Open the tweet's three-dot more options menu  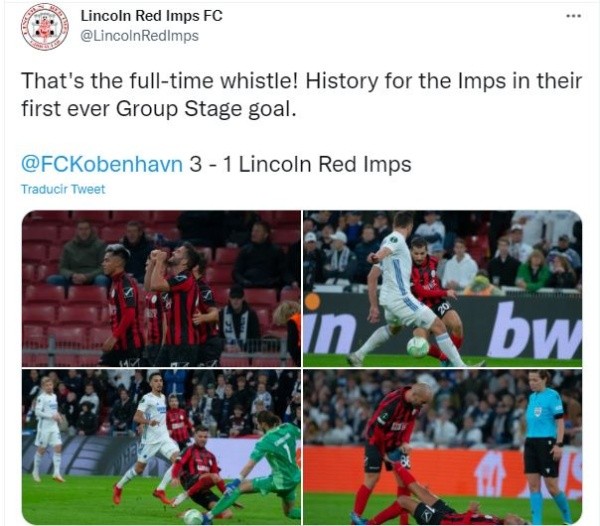coord(573,16)
